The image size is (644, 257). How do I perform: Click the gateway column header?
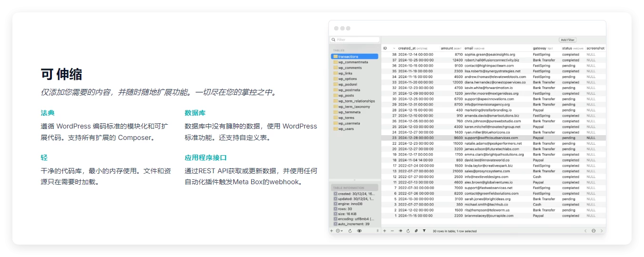pos(543,49)
